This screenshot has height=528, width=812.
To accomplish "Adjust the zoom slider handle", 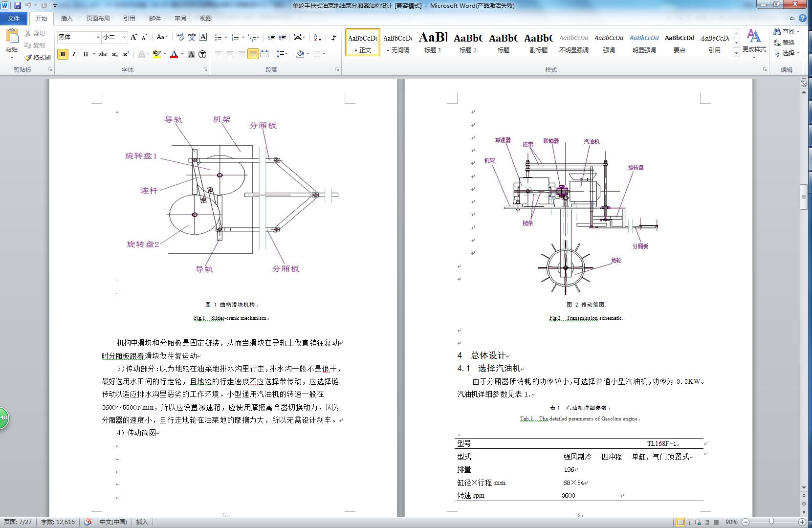I will point(771,522).
